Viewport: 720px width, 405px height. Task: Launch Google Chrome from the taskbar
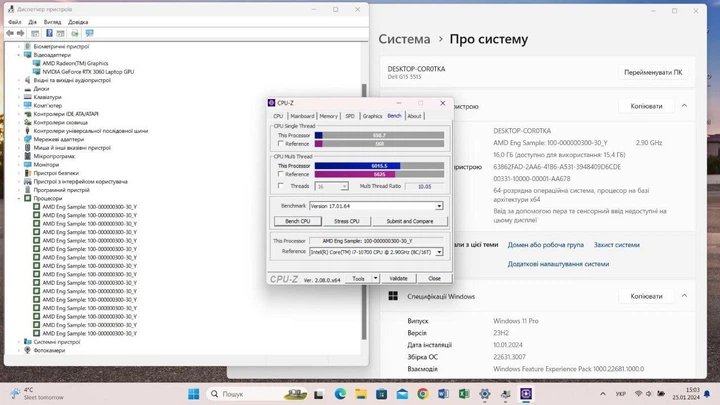tap(422, 394)
